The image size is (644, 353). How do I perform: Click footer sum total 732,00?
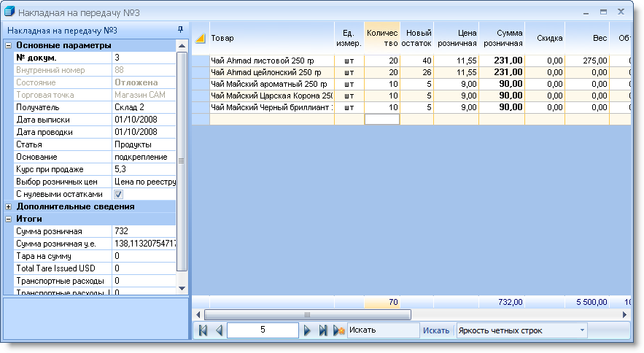tap(502, 302)
